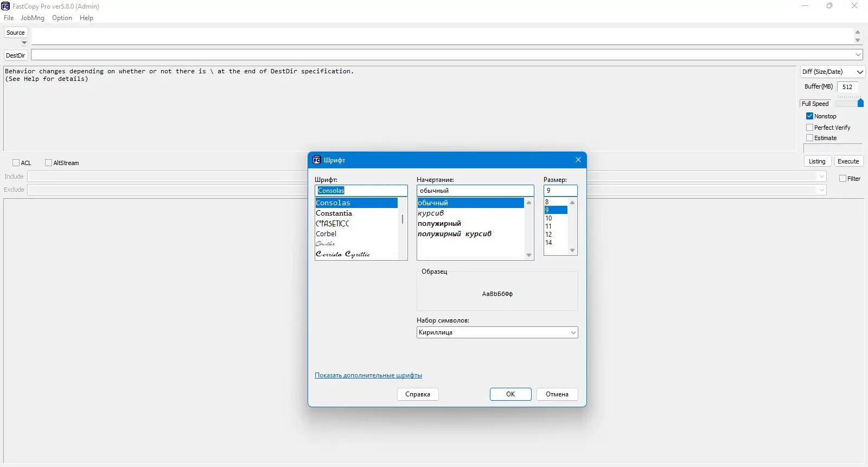Image resolution: width=868 pixels, height=467 pixels.
Task: Expand the Exclude filter dropdown
Action: (x=822, y=190)
